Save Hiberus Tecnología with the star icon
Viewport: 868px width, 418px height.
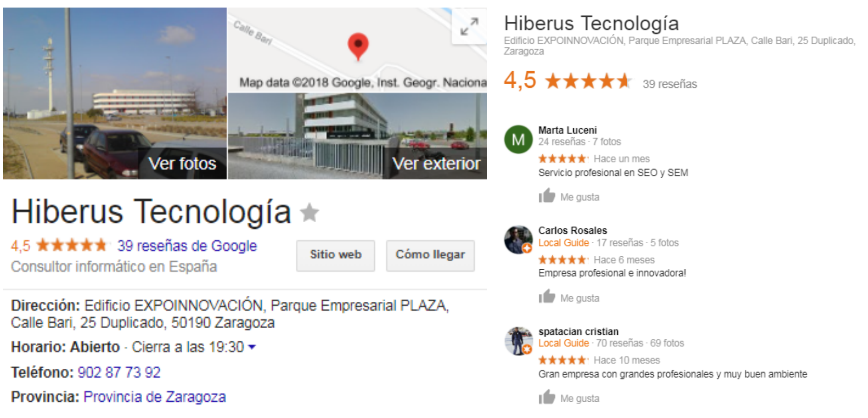coord(310,213)
